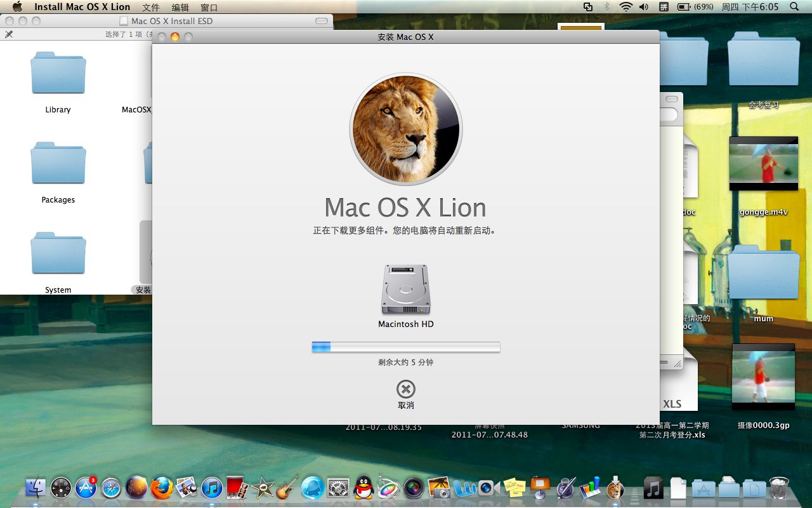Open App Store from the Dock

(x=86, y=488)
